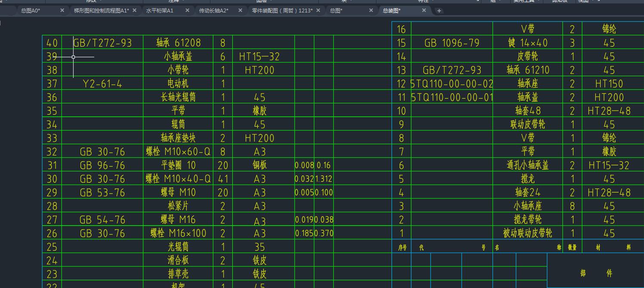The height and width of the screenshot is (288, 644).
Task: Switch to the 传动长轴A2* tab
Action: (x=214, y=10)
